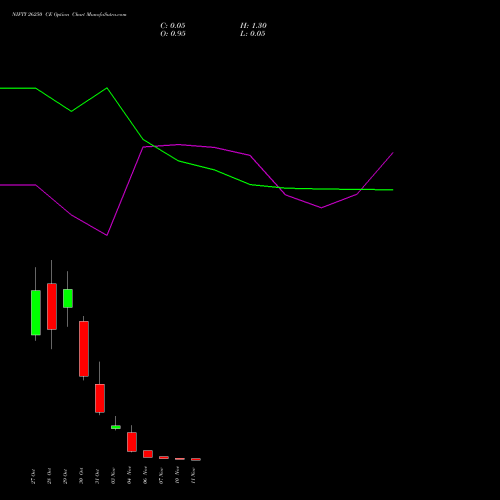Click the '30 Oct' date label

pyautogui.click(x=81, y=476)
